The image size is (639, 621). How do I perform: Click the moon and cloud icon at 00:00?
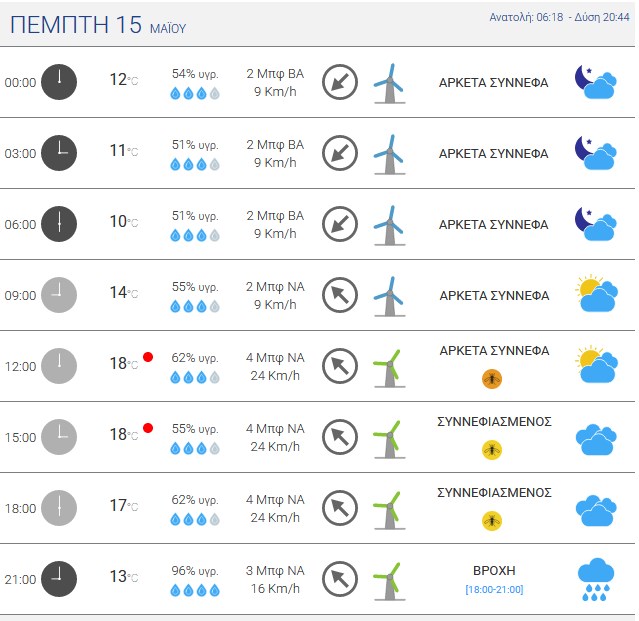(x=595, y=82)
